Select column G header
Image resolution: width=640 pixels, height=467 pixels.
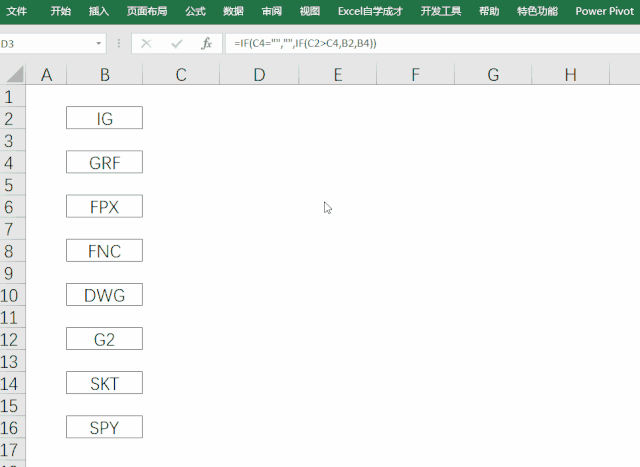tap(493, 75)
